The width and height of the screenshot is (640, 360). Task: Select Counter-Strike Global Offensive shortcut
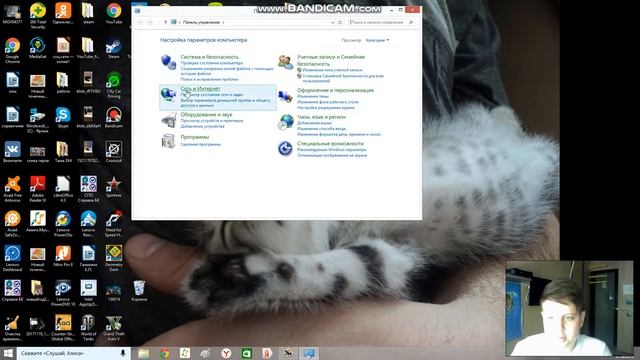[x=63, y=328]
